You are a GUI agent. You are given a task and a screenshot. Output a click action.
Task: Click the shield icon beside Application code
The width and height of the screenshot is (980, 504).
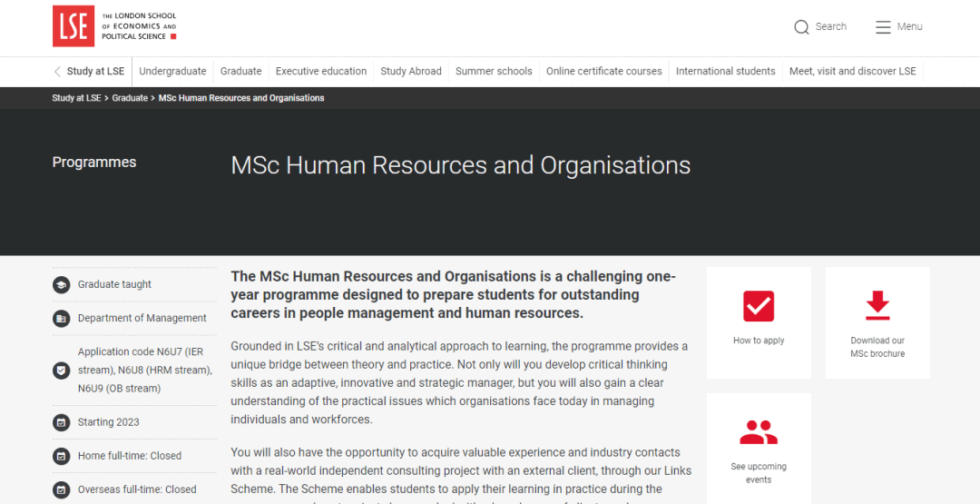tap(61, 371)
